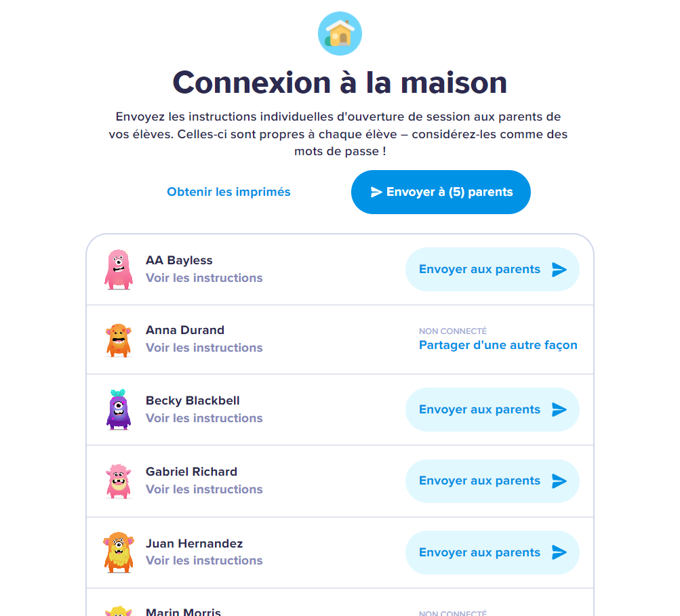The image size is (680, 616).
Task: Click AA Bayless's pink monster avatar
Action: tap(119, 268)
